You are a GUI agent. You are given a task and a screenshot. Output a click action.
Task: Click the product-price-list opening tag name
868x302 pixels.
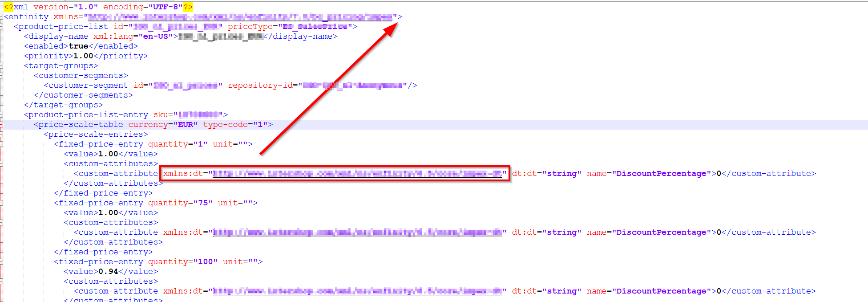point(63,27)
